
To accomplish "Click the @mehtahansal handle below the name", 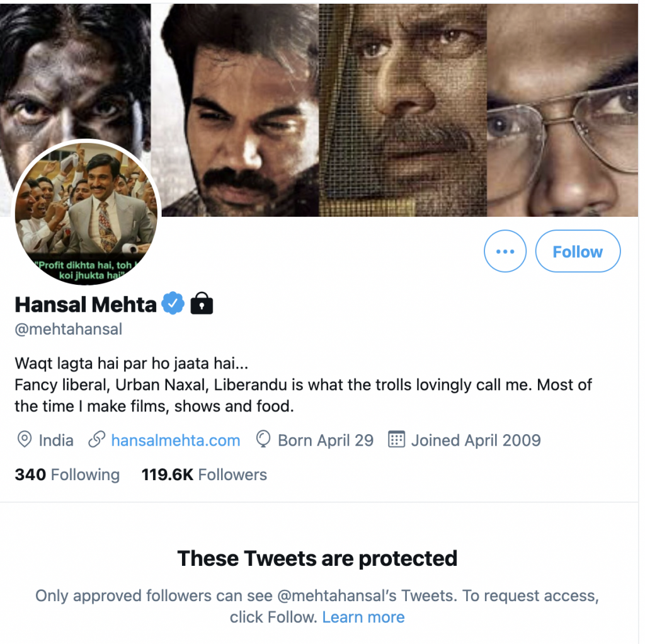I will (68, 329).
